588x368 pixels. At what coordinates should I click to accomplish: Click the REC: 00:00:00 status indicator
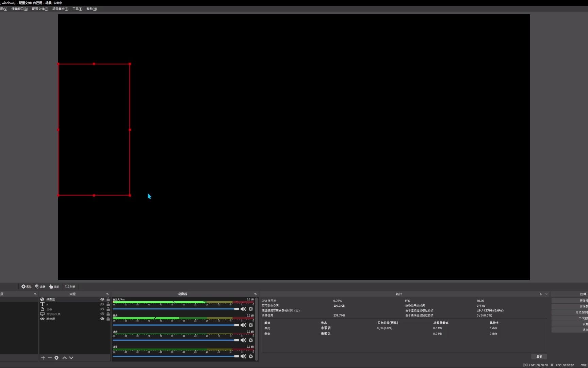(x=562, y=365)
